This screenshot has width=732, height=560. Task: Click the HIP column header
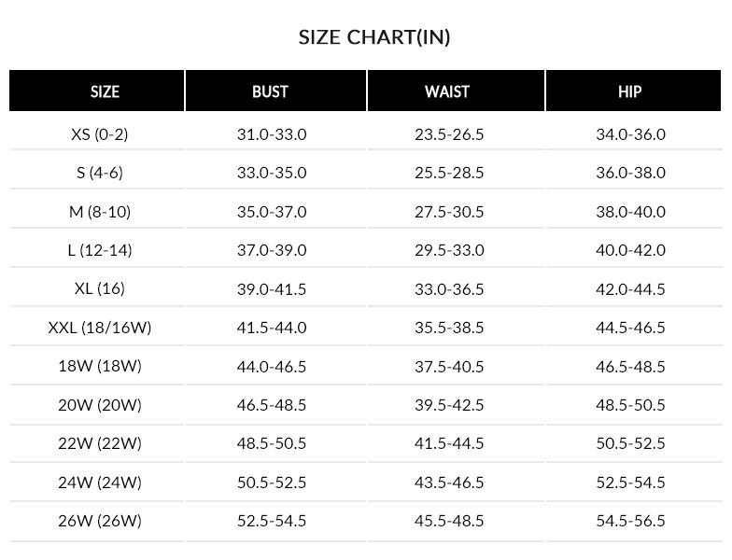tap(630, 91)
